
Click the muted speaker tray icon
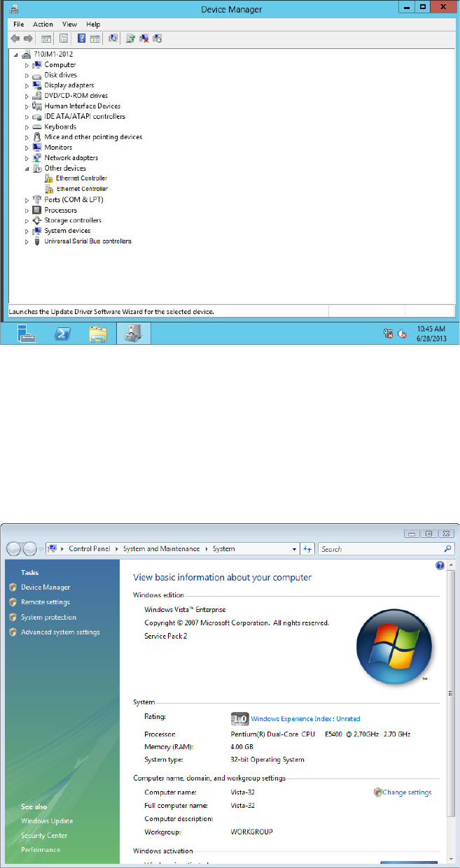pos(403,334)
